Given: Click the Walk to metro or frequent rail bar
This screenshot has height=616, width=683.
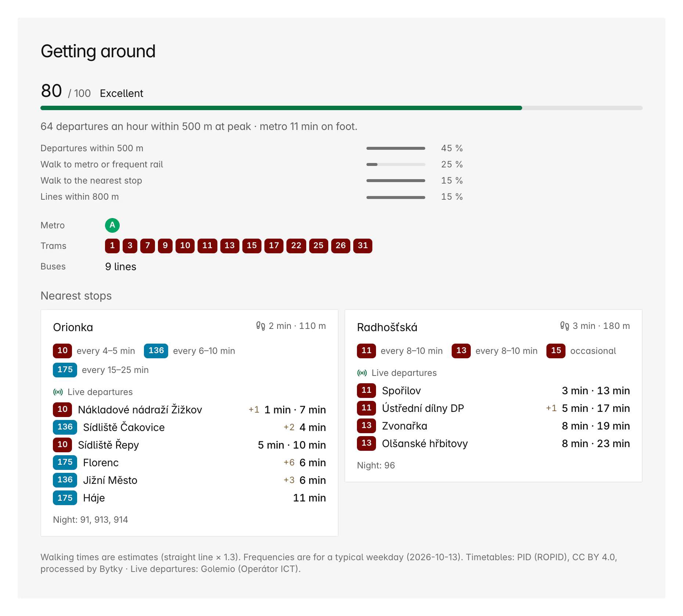Looking at the screenshot, I should tap(396, 164).
